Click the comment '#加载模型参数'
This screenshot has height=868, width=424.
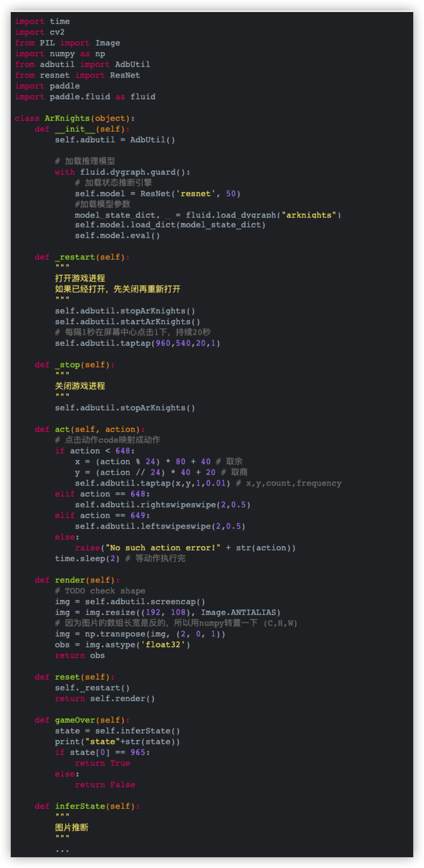[x=102, y=204]
